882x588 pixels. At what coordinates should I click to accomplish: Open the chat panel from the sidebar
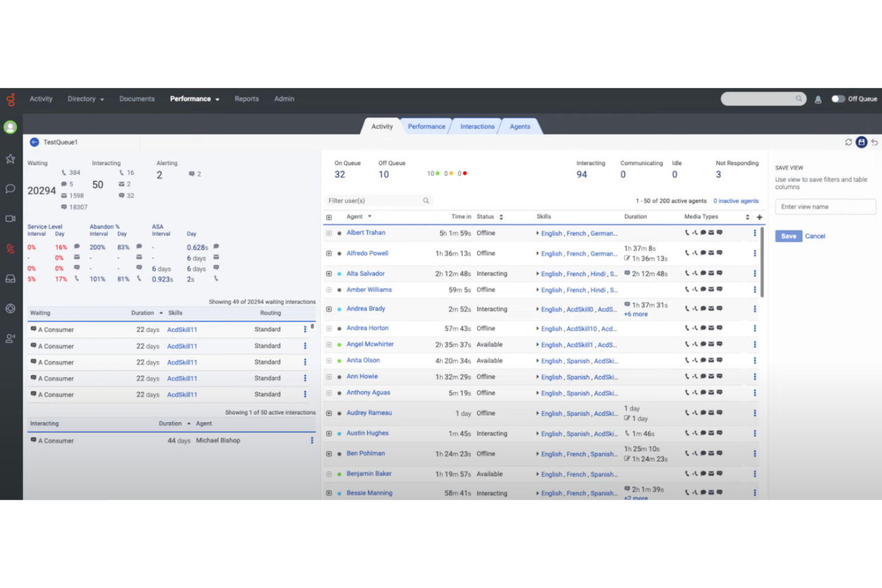(10, 188)
